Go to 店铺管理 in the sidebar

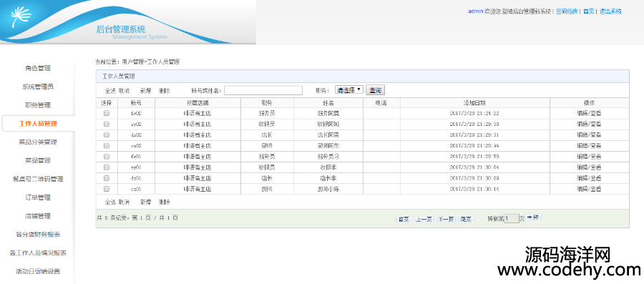click(38, 216)
